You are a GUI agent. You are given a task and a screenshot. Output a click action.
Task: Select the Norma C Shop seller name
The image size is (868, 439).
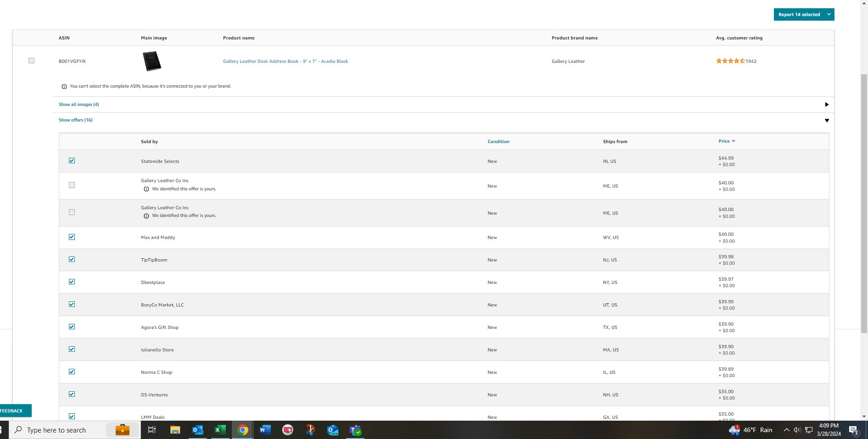point(157,372)
